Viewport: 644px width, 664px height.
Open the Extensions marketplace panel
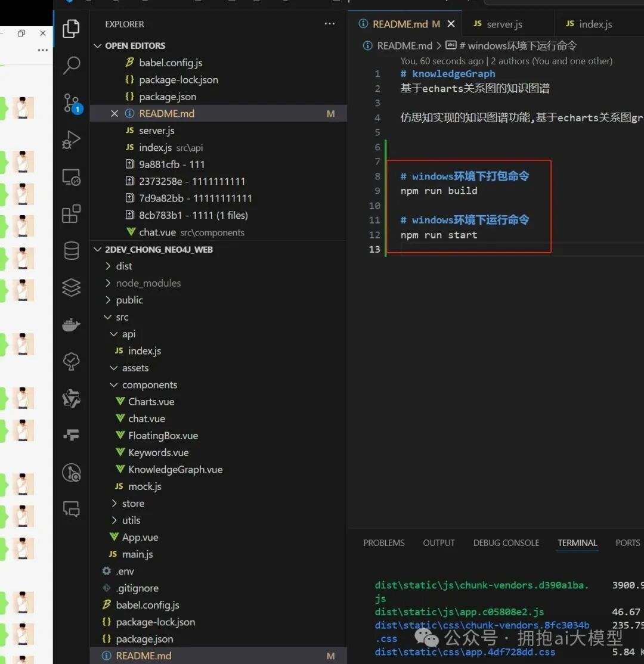point(71,213)
